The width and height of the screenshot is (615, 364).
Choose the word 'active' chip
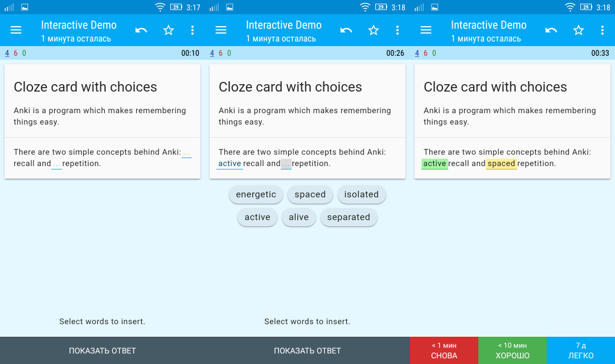click(x=257, y=217)
